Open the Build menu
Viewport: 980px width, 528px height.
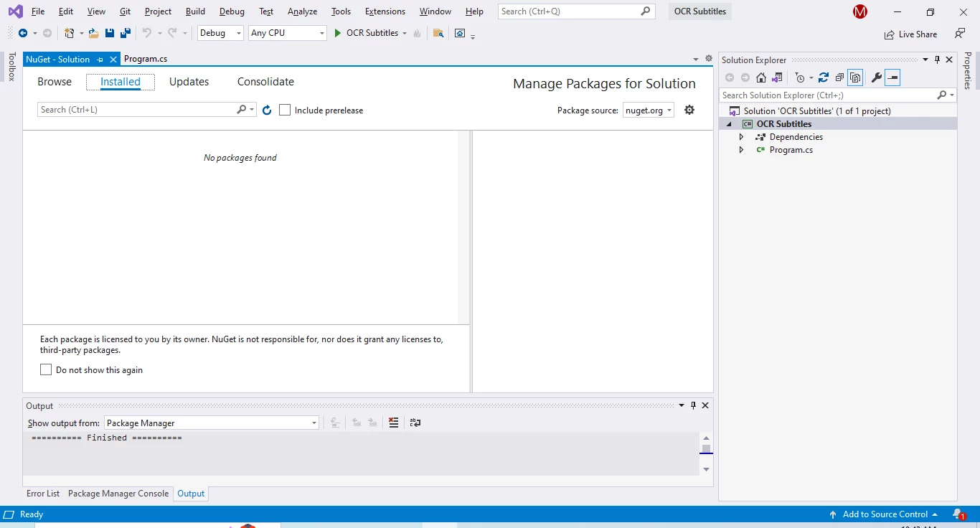pos(195,11)
